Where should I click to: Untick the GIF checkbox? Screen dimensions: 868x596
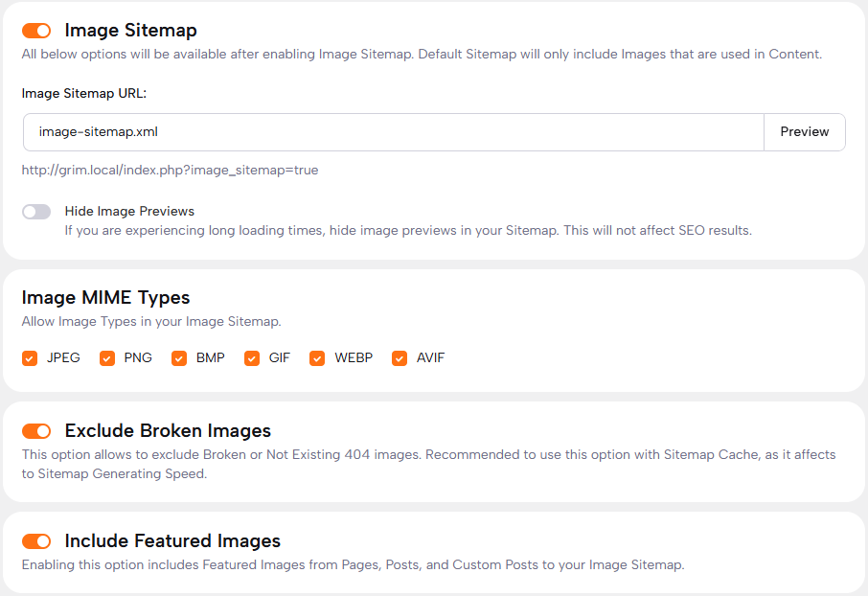click(x=252, y=358)
